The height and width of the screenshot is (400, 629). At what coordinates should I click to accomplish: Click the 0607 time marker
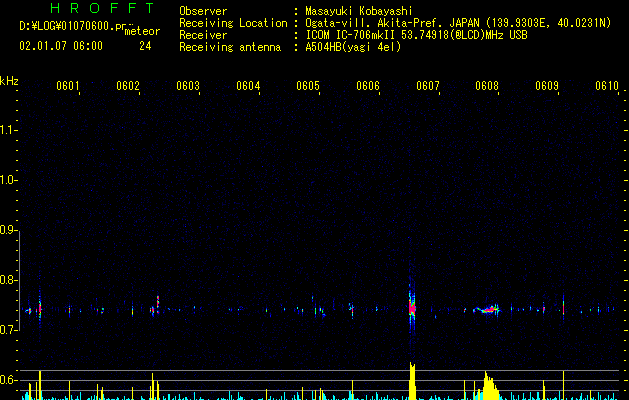pos(428,86)
